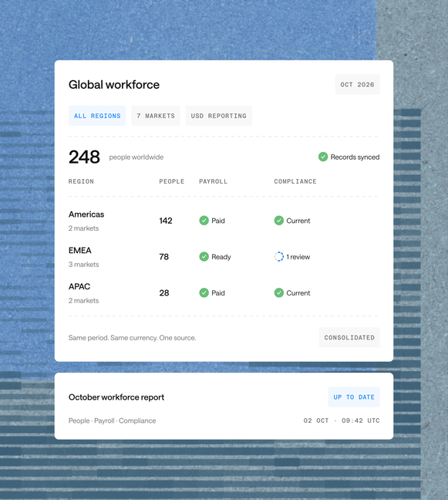
Task: Click the EMEA dashed review status icon
Action: point(279,257)
